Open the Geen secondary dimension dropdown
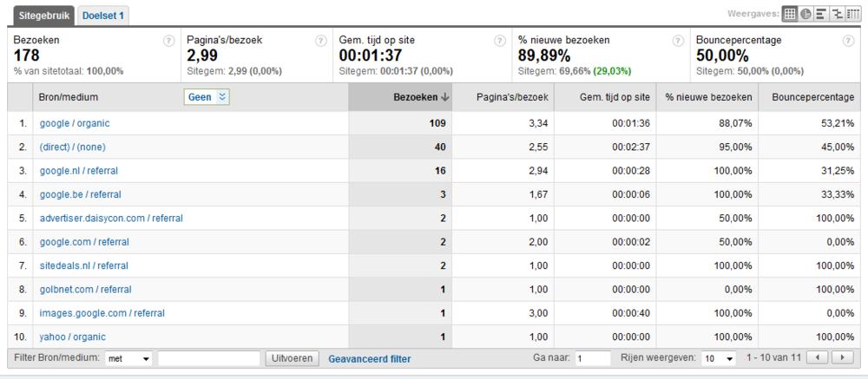This screenshot has height=379, width=868. tap(207, 97)
